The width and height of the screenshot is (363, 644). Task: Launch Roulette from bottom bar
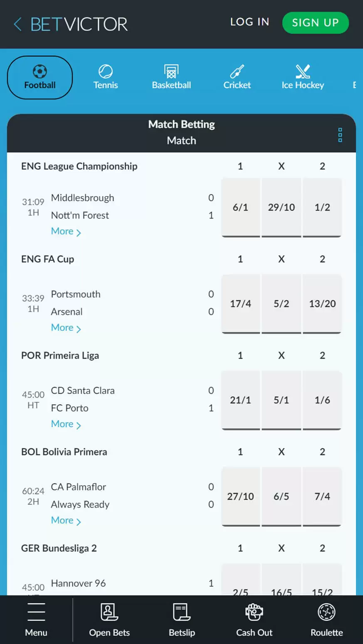[x=326, y=619]
